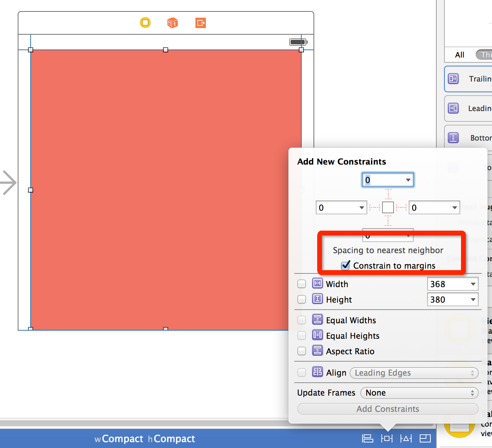Screen dimensions: 492x448
Task: Click the First Responder cube icon
Action: (172, 23)
